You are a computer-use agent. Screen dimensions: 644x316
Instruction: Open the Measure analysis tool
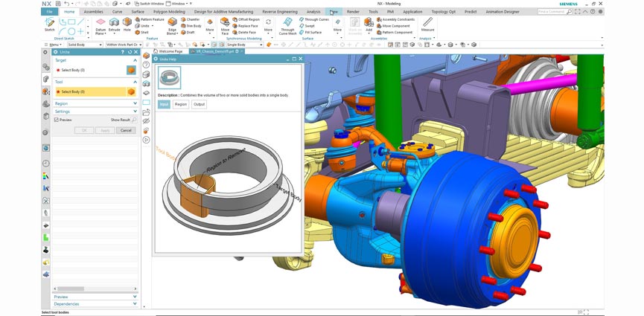click(427, 25)
